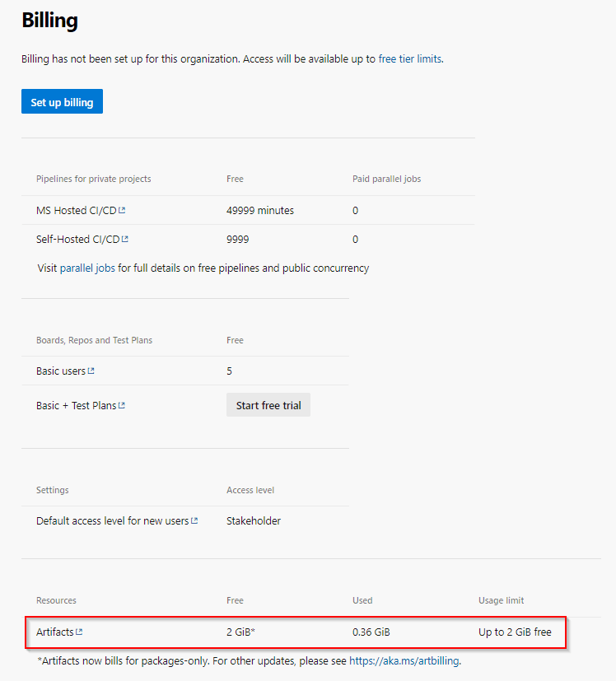The image size is (616, 681).
Task: Select the Self-Hosted CI/CD label text
Action: 77,240
